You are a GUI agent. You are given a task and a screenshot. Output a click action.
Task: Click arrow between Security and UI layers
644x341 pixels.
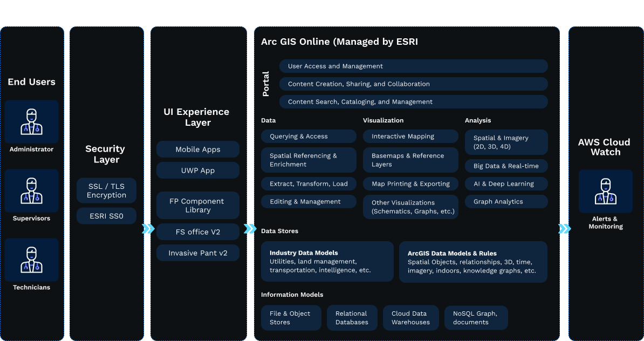point(148,229)
